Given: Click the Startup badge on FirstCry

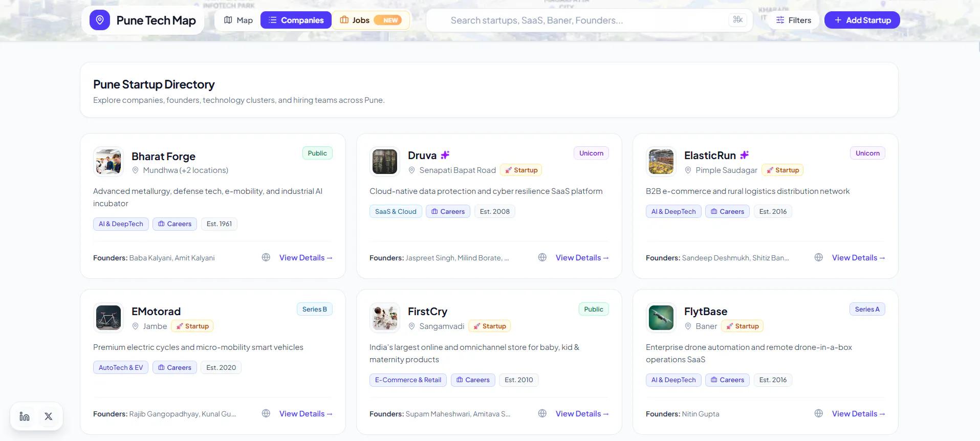Looking at the screenshot, I should tap(489, 326).
